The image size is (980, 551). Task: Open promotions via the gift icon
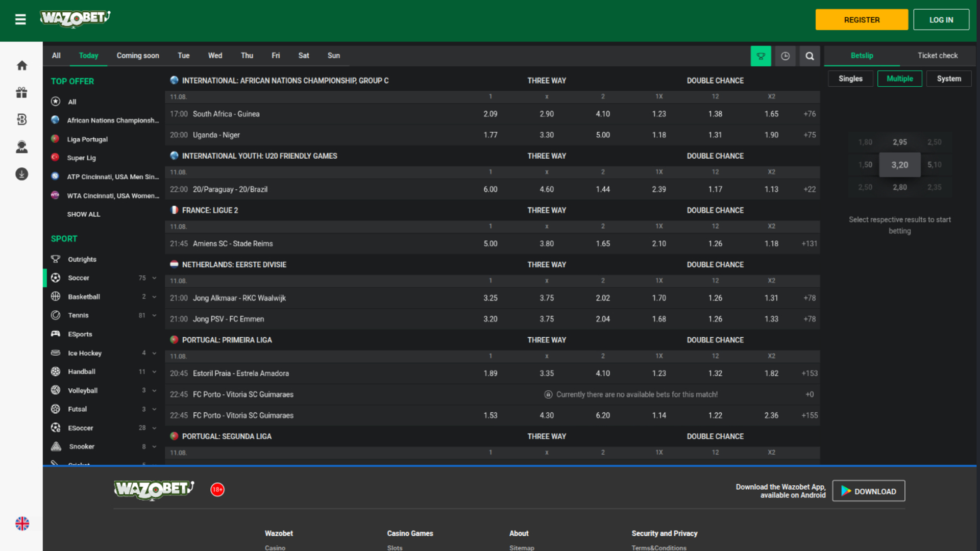click(21, 92)
